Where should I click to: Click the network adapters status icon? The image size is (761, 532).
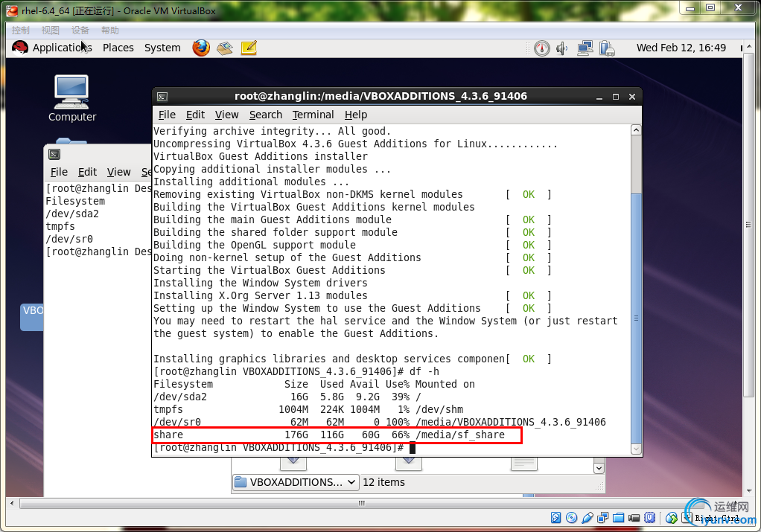603,518
